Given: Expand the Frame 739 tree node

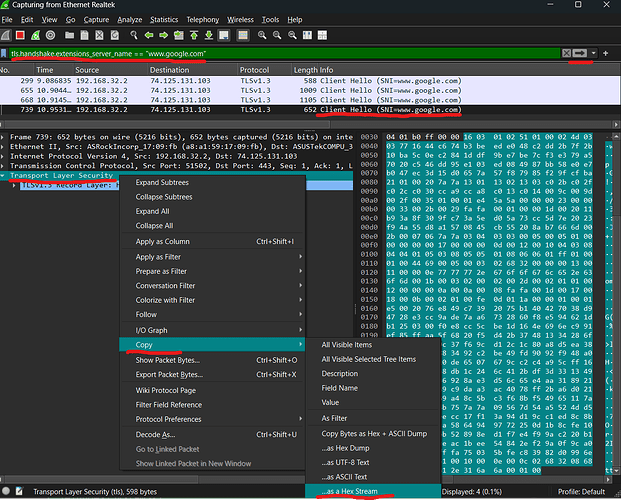Looking at the screenshot, I should pos(3,137).
